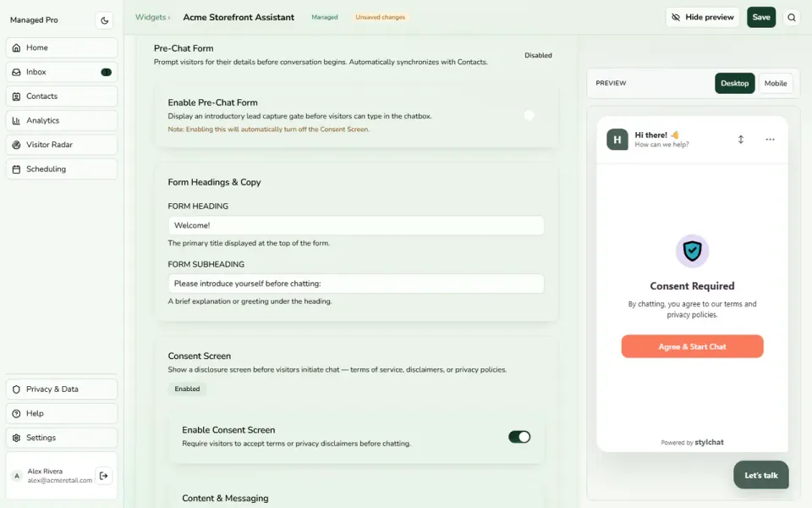This screenshot has height=508, width=812.
Task: Edit the Form Heading field
Action: pos(356,225)
